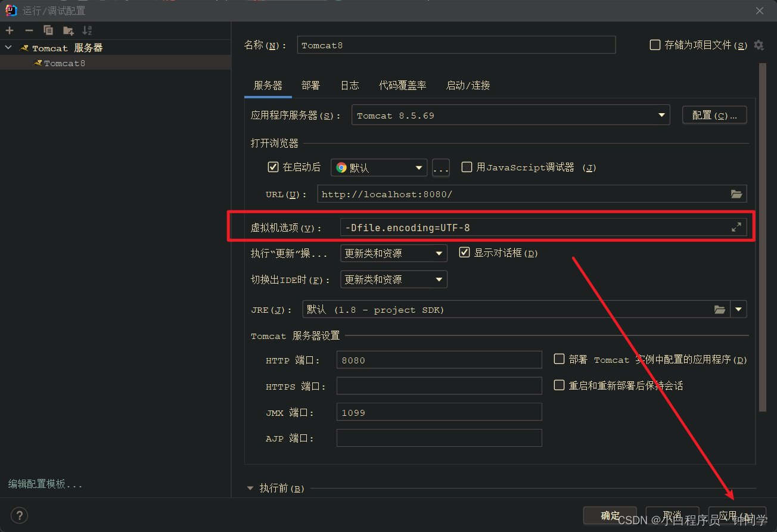Click the dialog vertical scrollbar
Image resolution: width=777 pixels, height=532 pixels.
point(763,237)
